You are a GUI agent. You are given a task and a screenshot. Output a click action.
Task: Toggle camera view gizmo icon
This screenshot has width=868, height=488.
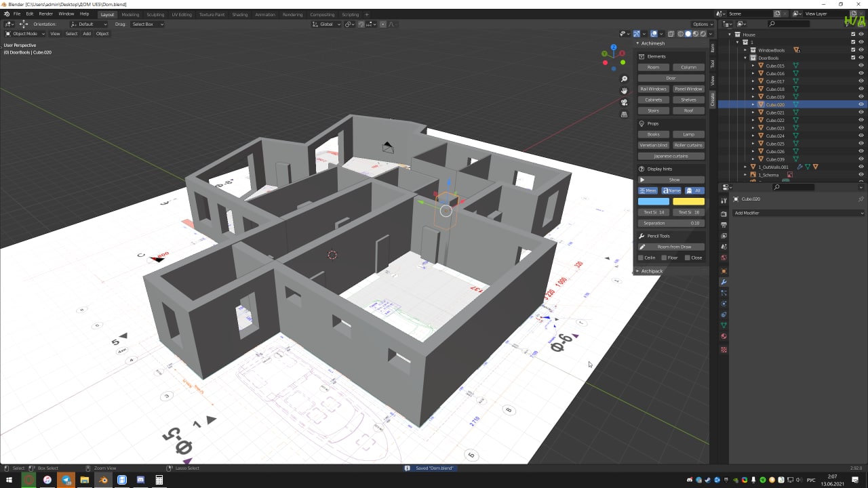click(x=624, y=102)
